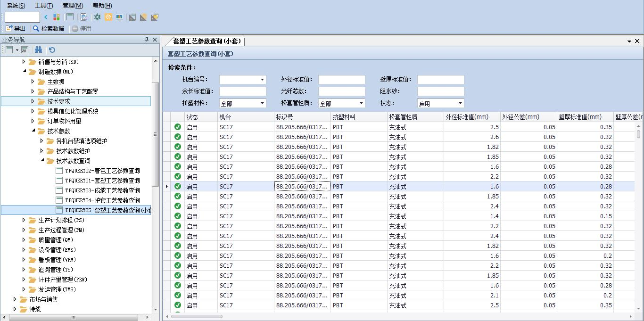Select the 套塑工艺参数查询(小套) tab
Screen dimensions: 644x321
pyautogui.click(x=206, y=41)
